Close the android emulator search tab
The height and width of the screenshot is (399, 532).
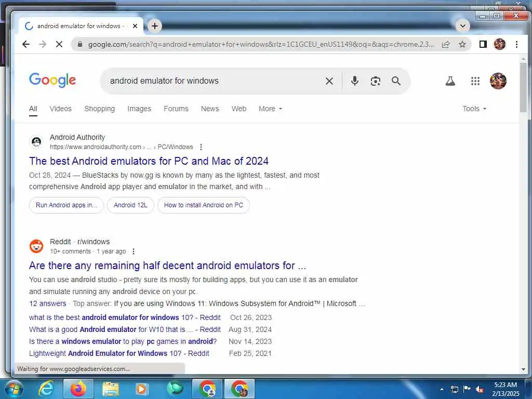135,26
